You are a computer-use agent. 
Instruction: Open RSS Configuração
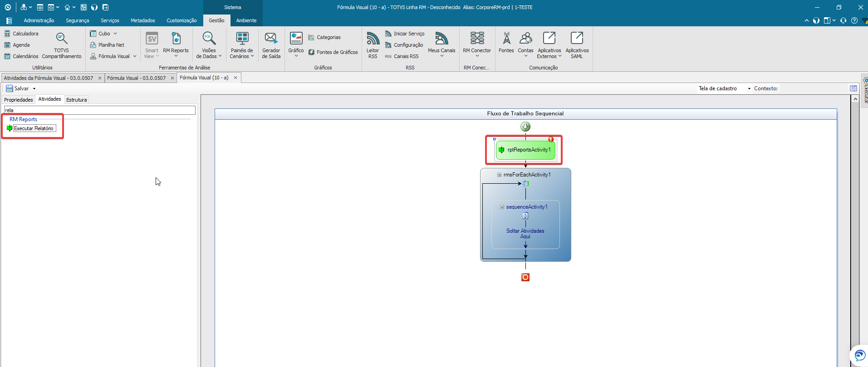pos(404,45)
